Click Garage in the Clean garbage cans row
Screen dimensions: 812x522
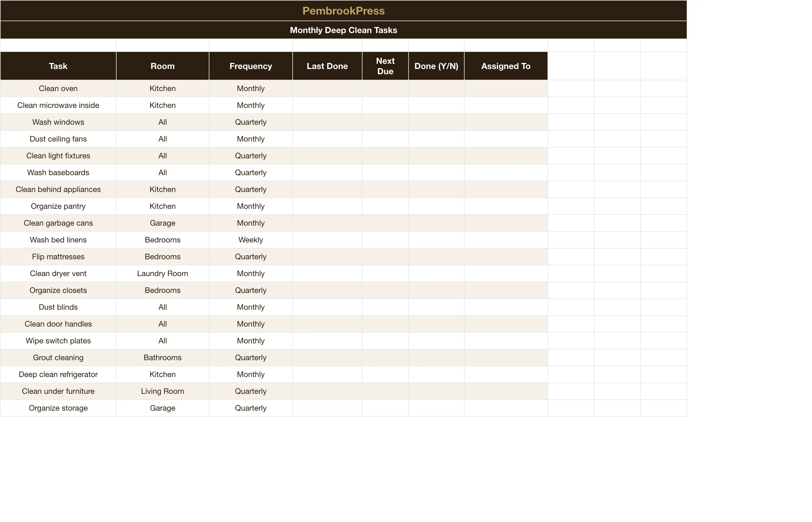click(x=163, y=223)
